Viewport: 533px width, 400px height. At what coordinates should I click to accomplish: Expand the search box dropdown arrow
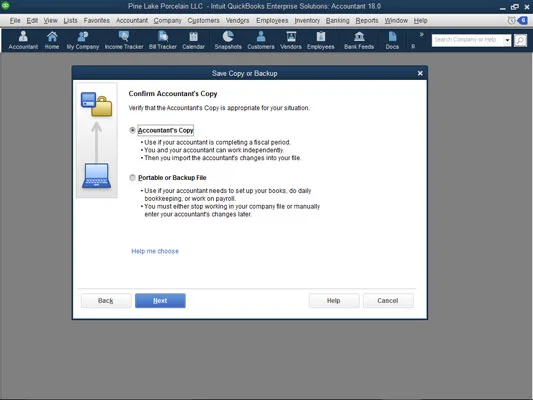pyautogui.click(x=507, y=40)
